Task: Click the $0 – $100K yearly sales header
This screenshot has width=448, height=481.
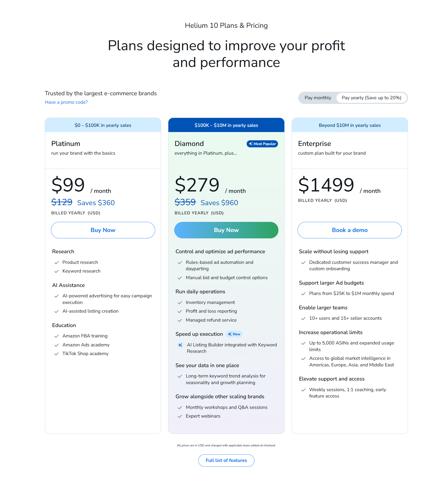Action: pos(103,125)
